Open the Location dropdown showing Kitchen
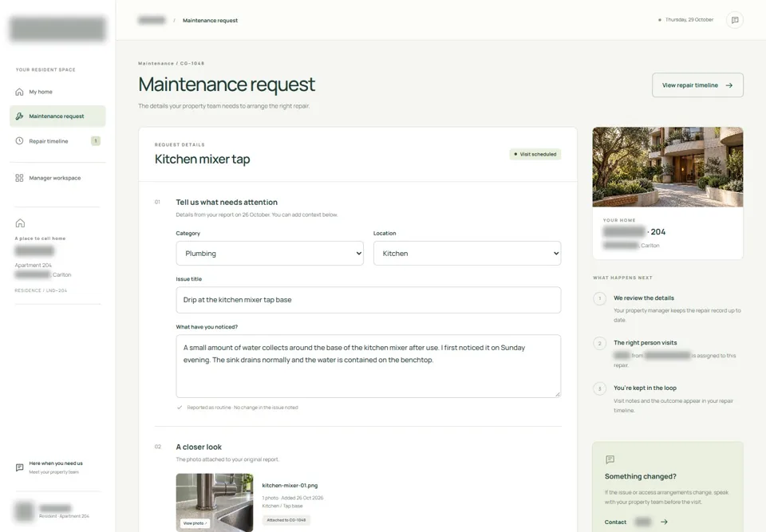The width and height of the screenshot is (766, 532). (x=467, y=254)
